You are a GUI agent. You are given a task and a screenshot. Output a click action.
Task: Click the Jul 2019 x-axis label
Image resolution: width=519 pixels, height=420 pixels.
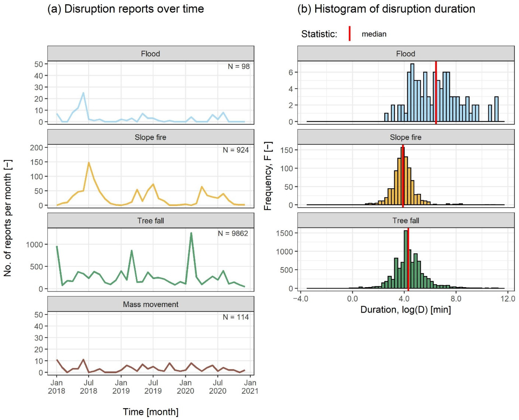(x=153, y=387)
